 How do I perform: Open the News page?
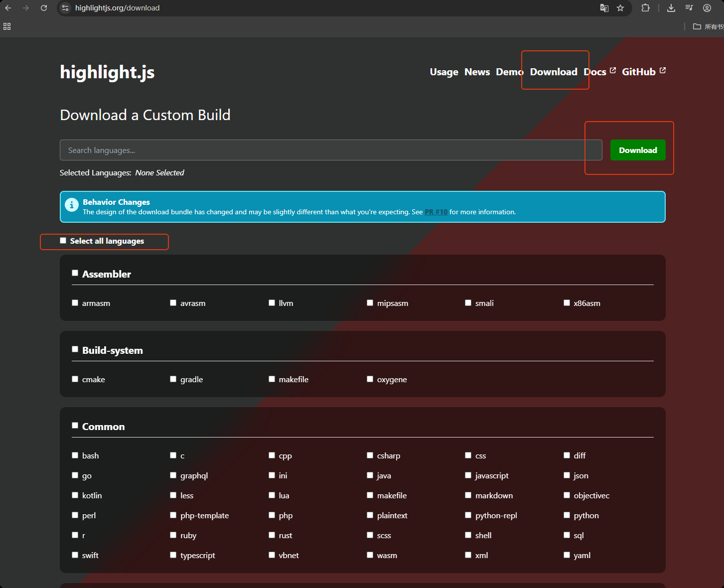(477, 72)
